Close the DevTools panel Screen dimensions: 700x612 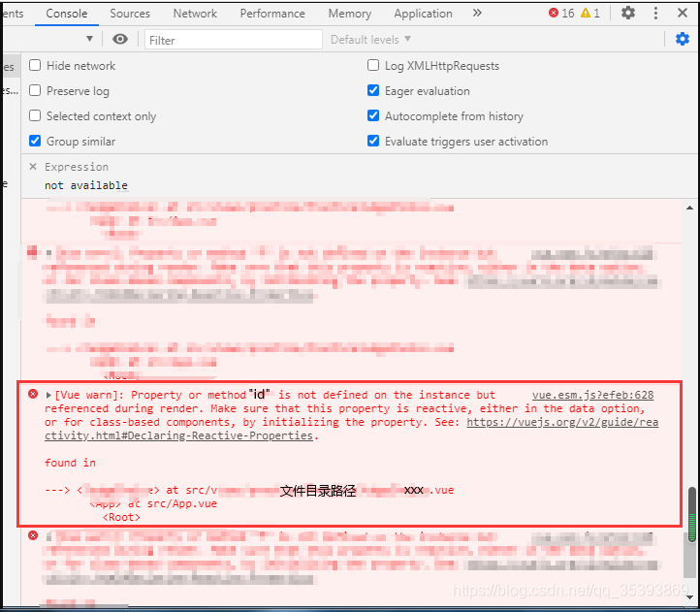click(x=683, y=13)
